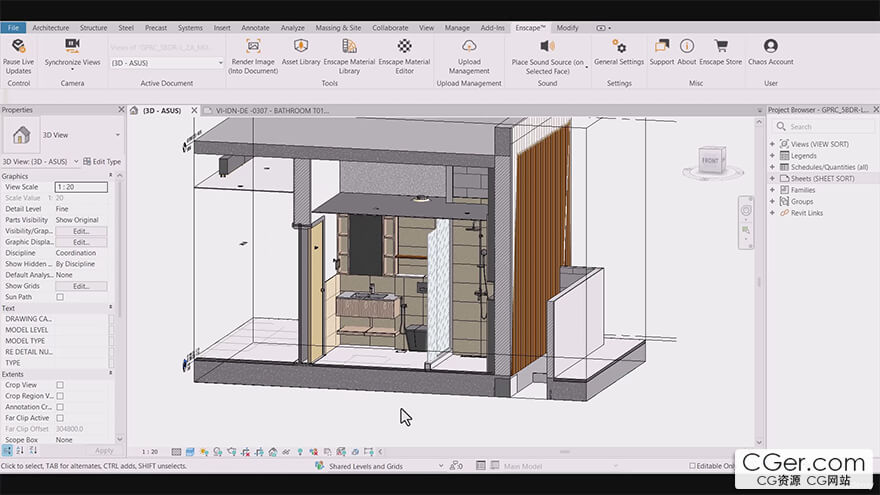Expand the Families node in Project Browser
880x495 pixels.
click(x=772, y=190)
